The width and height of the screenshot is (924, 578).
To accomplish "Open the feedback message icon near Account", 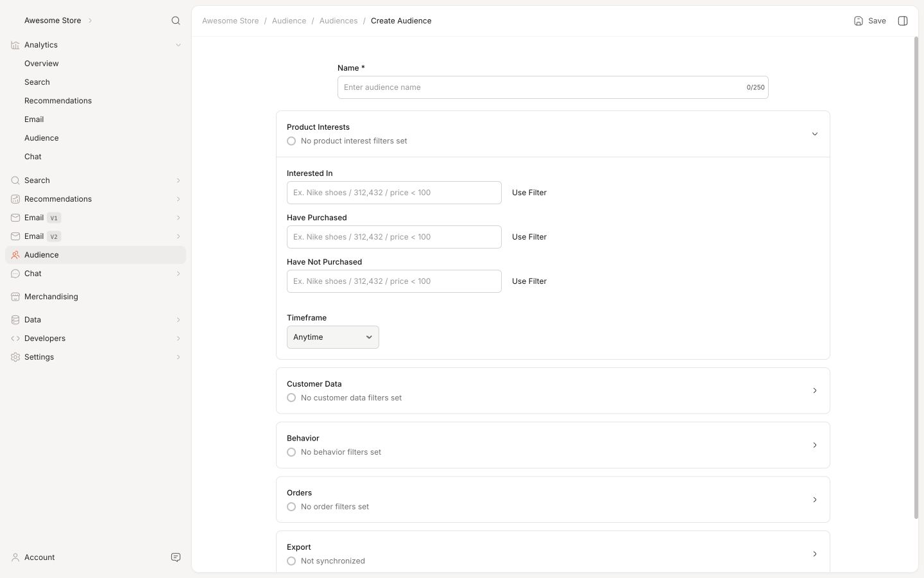I will click(x=176, y=557).
